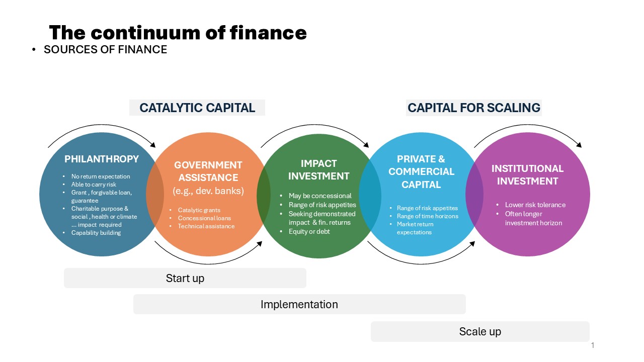Select the Start up phase bar

[x=185, y=278]
